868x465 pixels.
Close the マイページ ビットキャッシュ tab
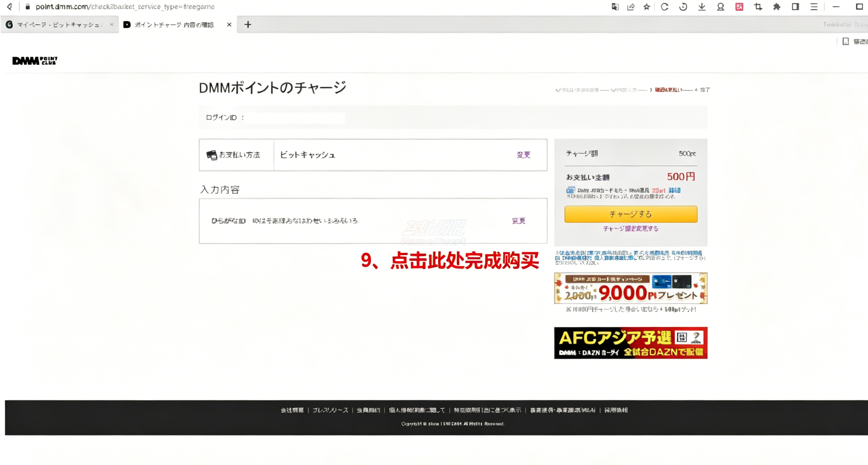coord(112,25)
